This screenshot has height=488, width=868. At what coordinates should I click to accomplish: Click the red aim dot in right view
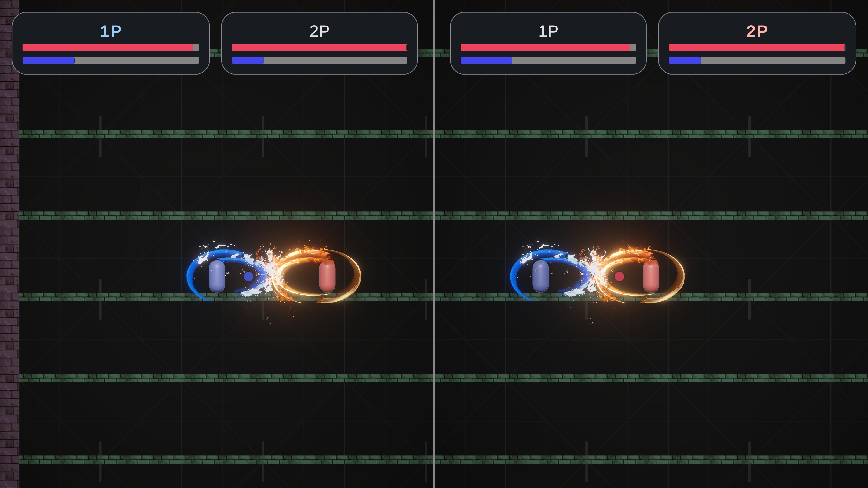[619, 277]
